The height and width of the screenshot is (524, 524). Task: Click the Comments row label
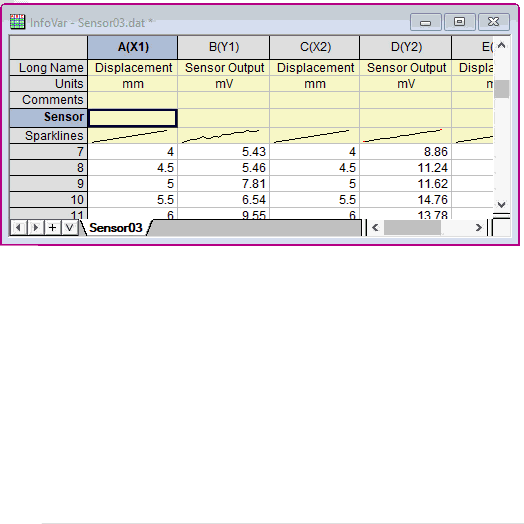coord(49,100)
